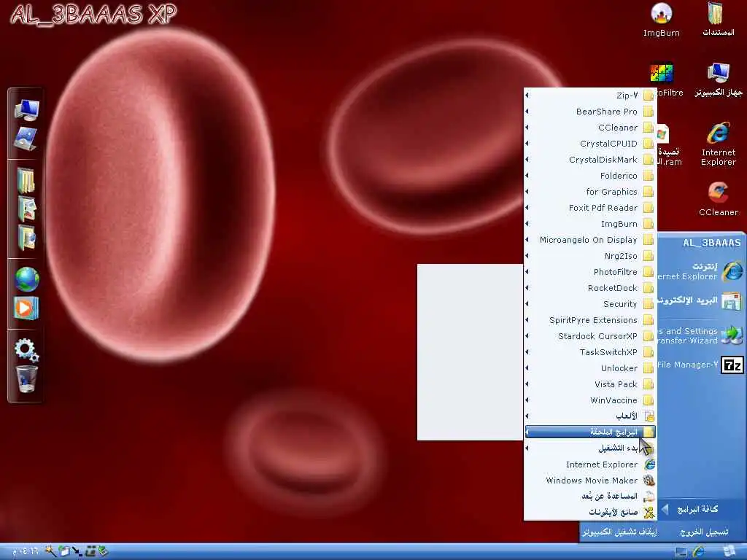Open جهاز الكمبيوتر desktop icon

click(x=718, y=80)
